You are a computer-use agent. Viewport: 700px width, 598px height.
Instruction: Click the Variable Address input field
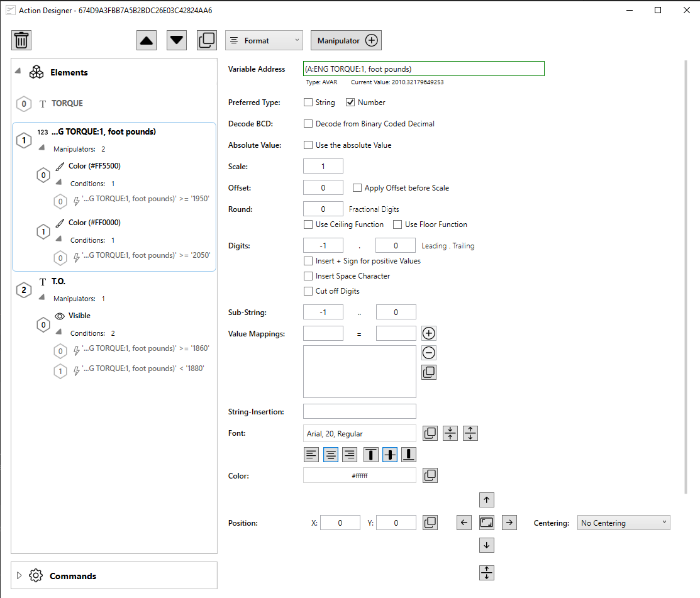tap(423, 69)
